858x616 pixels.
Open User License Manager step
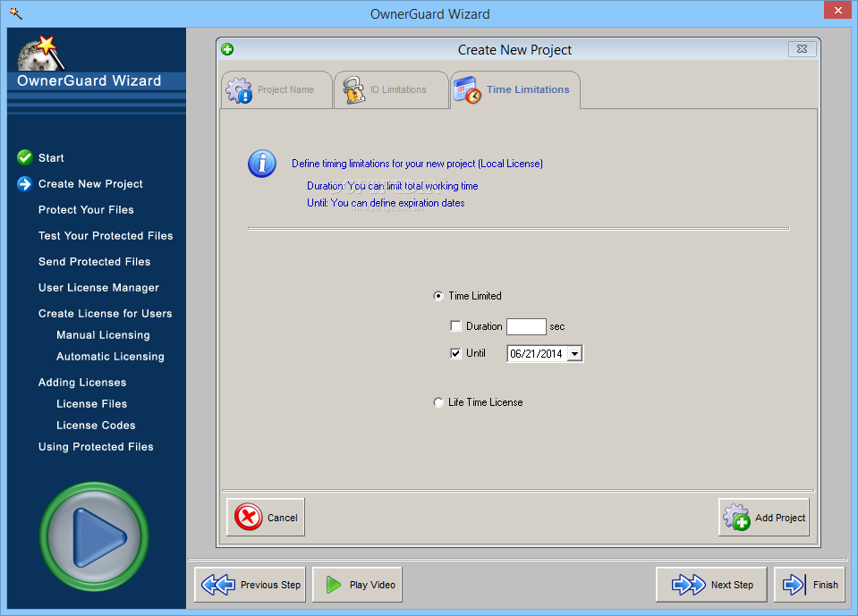point(98,288)
